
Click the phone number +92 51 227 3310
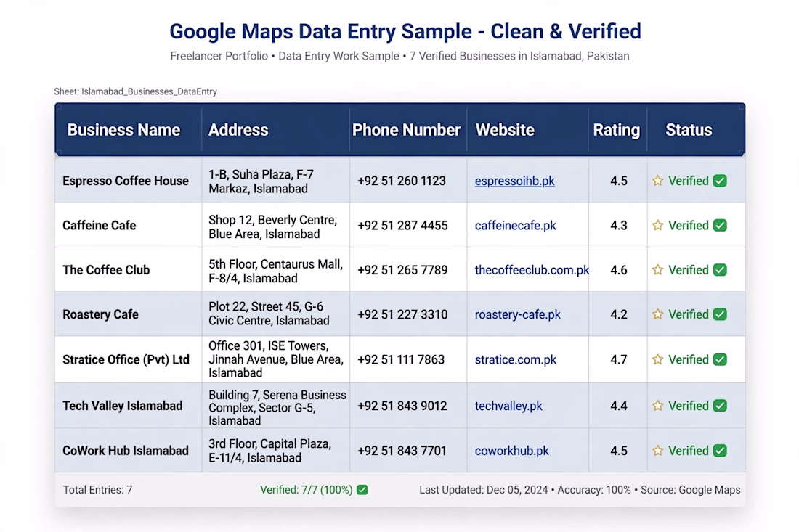coord(402,314)
